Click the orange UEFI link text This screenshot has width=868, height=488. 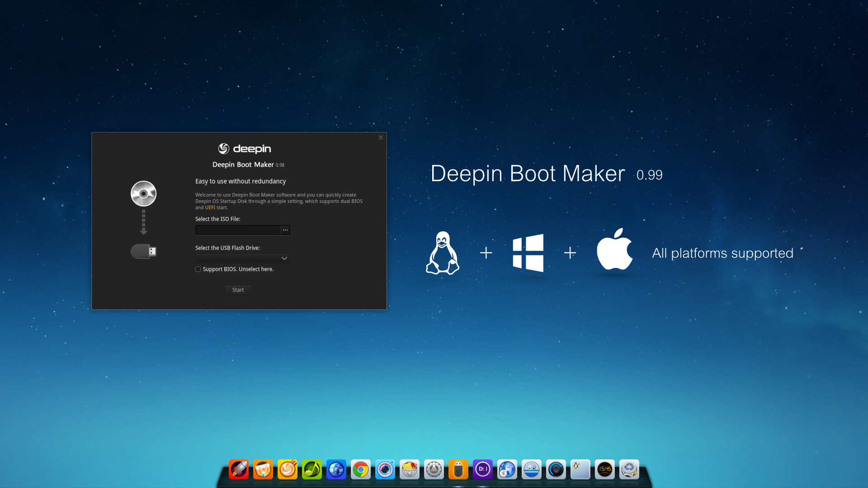point(210,208)
